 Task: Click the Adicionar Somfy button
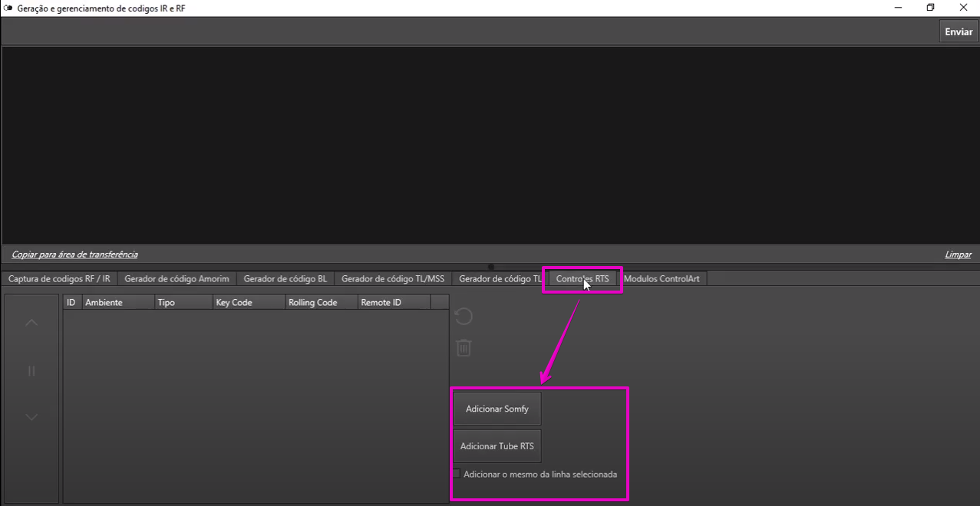tap(497, 409)
